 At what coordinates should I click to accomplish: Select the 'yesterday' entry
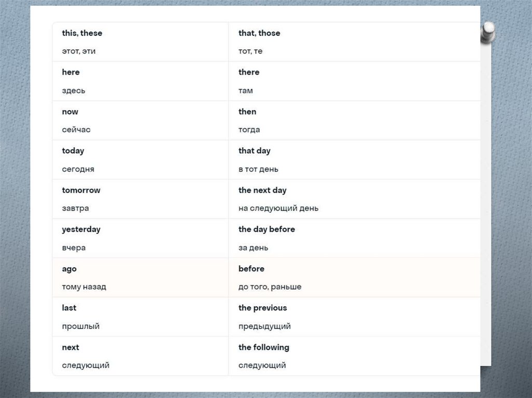click(x=81, y=229)
